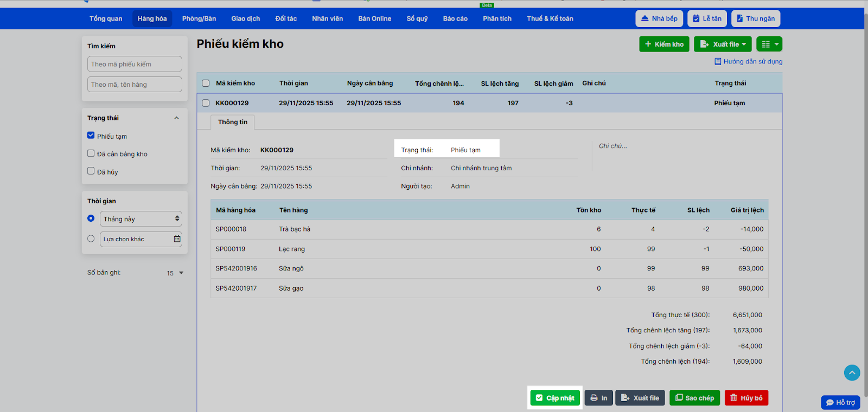Image resolution: width=868 pixels, height=412 pixels.
Task: Click the In print button
Action: coord(599,398)
